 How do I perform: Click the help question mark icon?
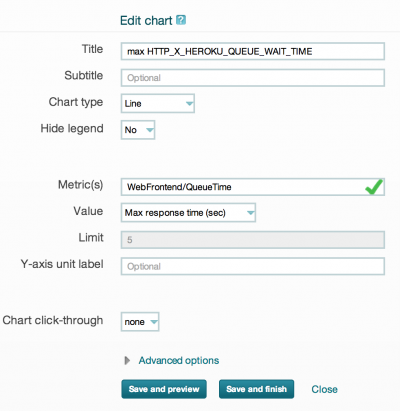tap(181, 20)
